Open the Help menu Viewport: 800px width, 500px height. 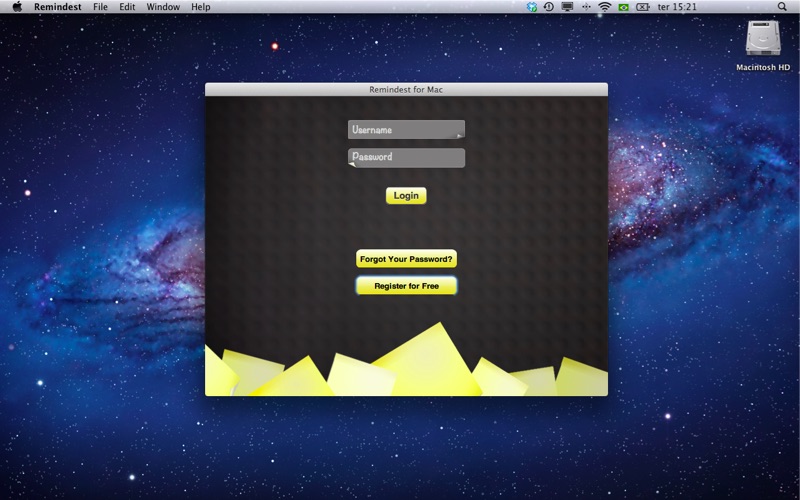pos(201,7)
